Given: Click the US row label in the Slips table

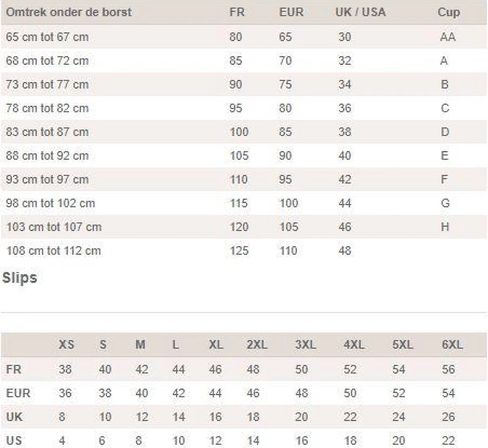Looking at the screenshot, I should tap(14, 441).
